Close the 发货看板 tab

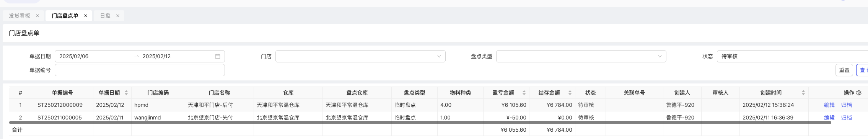[37, 16]
